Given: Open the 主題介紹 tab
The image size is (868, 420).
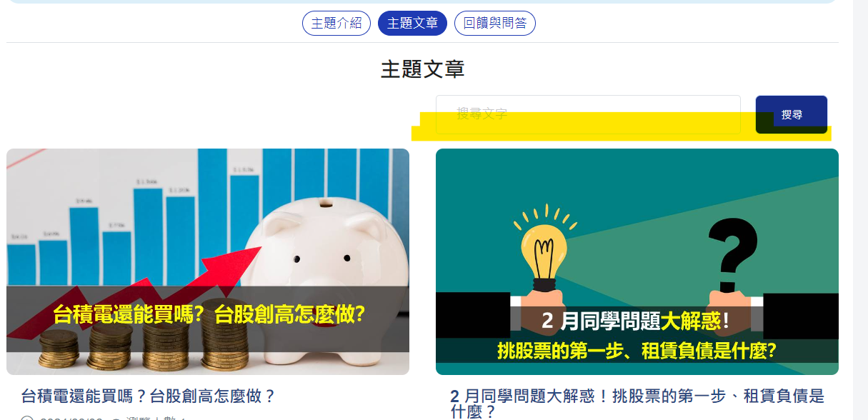Looking at the screenshot, I should coord(336,23).
